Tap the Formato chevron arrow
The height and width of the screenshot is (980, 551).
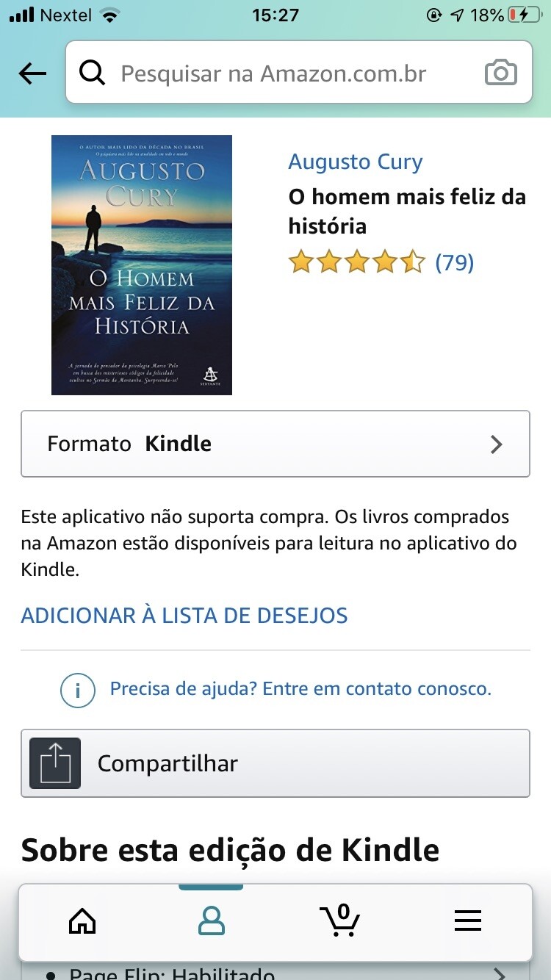(x=497, y=444)
